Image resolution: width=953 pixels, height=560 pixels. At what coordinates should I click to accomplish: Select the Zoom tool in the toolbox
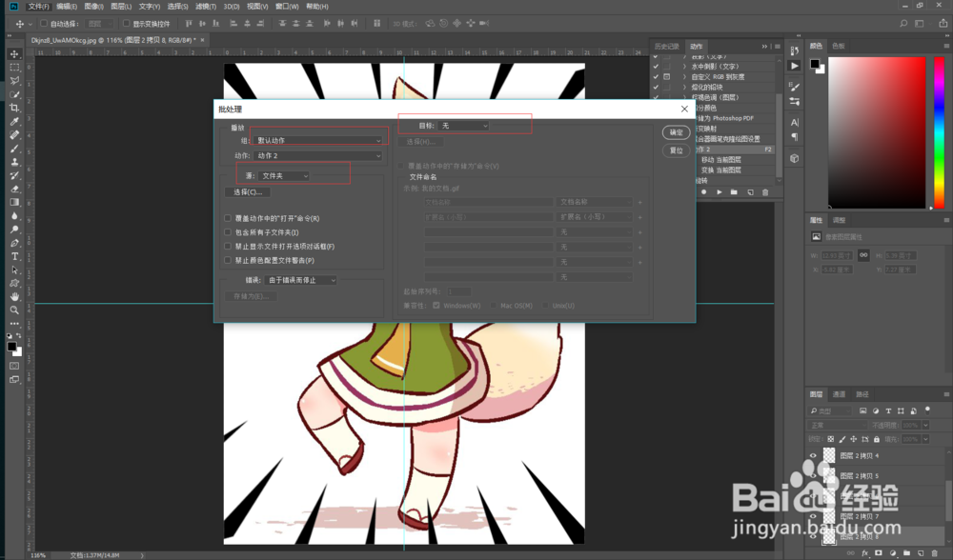[x=14, y=310]
